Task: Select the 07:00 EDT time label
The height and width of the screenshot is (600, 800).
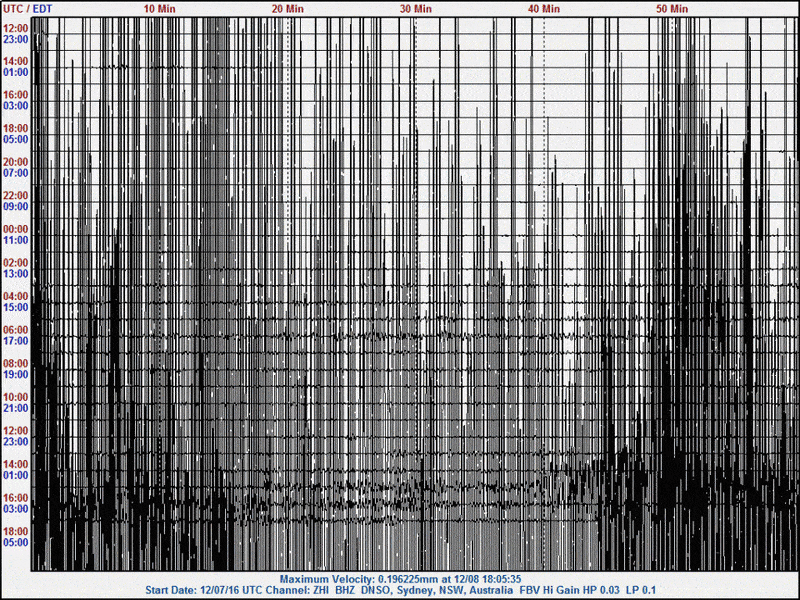Action: click(16, 173)
